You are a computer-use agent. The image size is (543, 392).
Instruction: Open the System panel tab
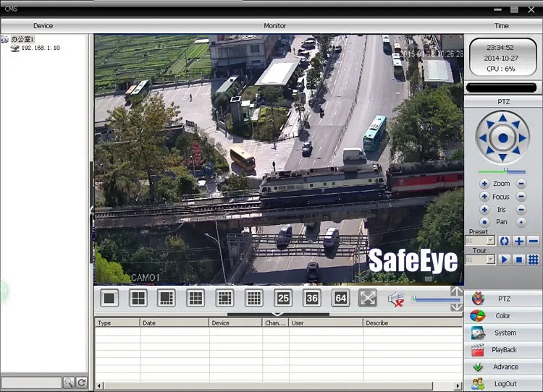point(503,333)
